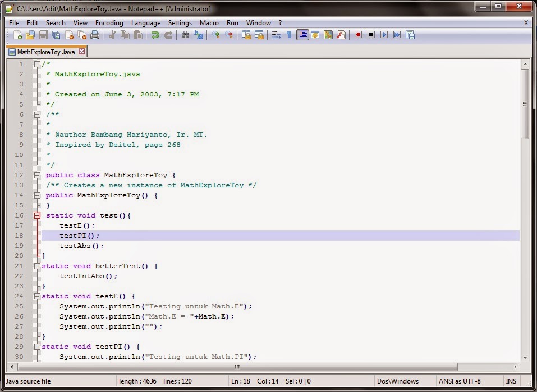Screen dimensions: 537x392
Task: Click the Open file folder icon
Action: click(30, 35)
